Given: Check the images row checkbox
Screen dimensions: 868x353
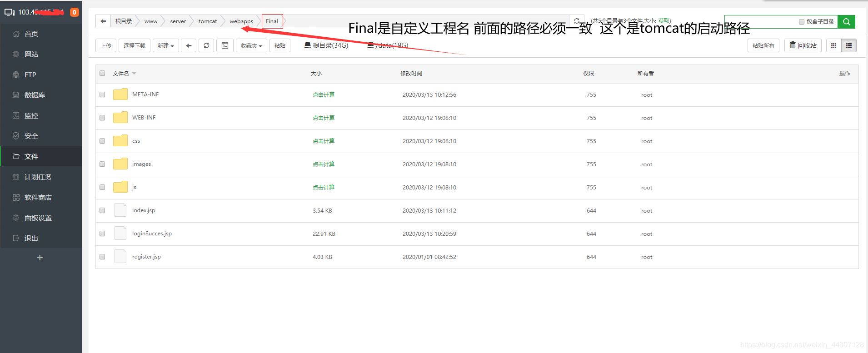Looking at the screenshot, I should [102, 164].
